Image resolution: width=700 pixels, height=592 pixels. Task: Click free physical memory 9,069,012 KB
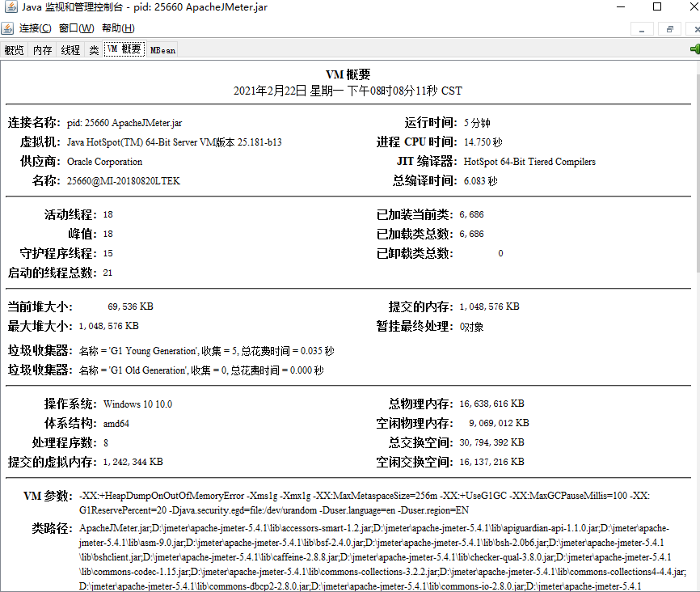[499, 423]
